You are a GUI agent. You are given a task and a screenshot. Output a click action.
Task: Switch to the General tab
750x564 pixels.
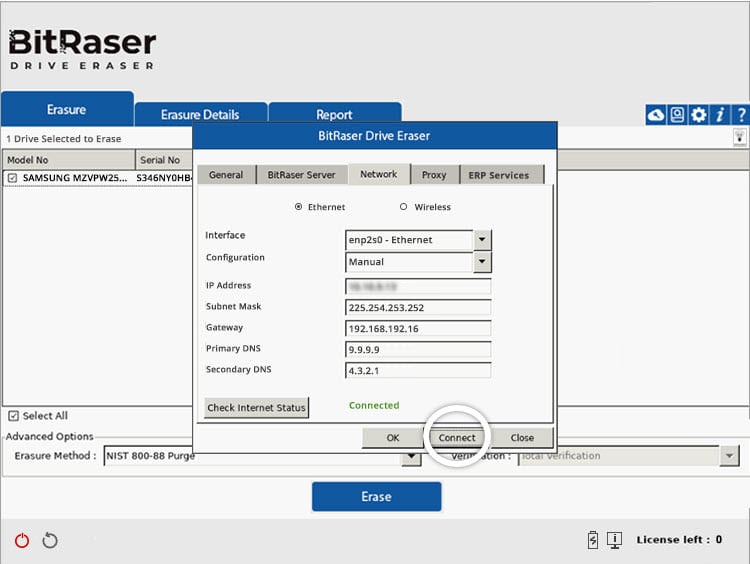226,175
